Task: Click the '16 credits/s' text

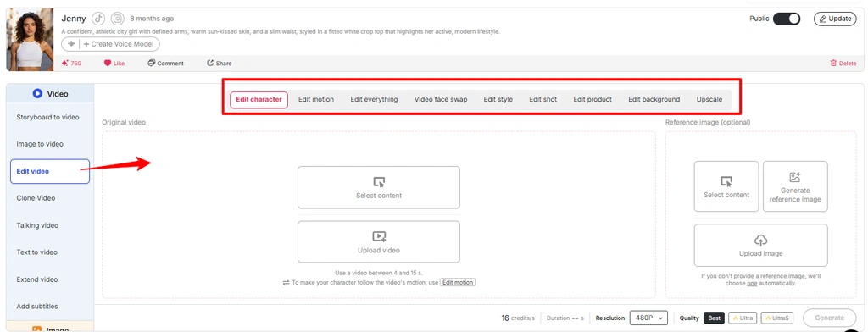Action: [518, 318]
